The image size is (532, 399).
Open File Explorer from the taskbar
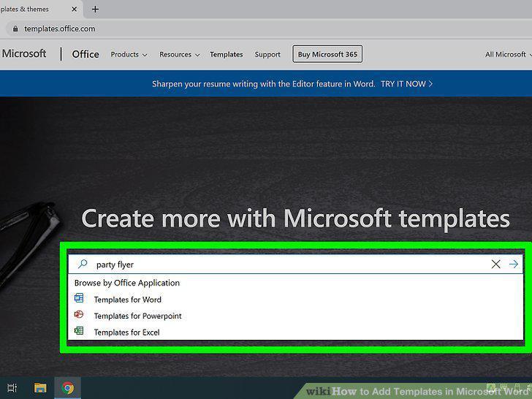pos(40,388)
